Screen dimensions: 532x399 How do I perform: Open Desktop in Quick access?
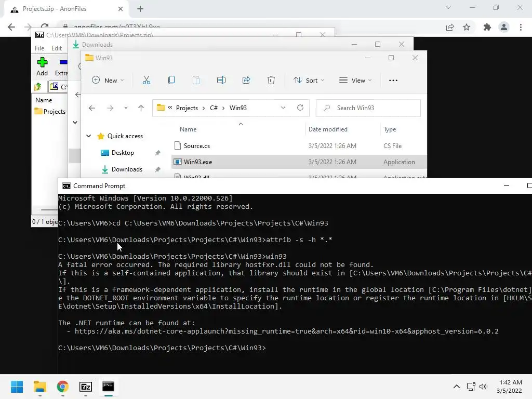tap(123, 153)
